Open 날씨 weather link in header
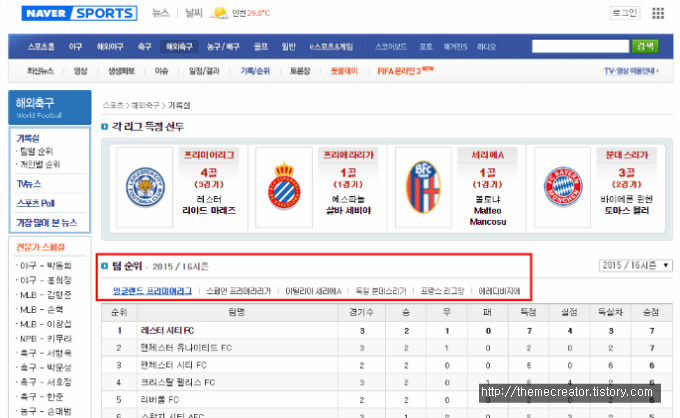The height and width of the screenshot is (418, 680). tap(194, 13)
